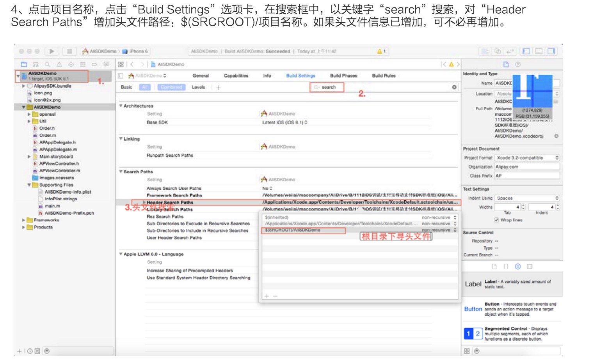Select the iPhone 6 scheme destination
Viewport: 608px width, 364px height.
(x=135, y=51)
